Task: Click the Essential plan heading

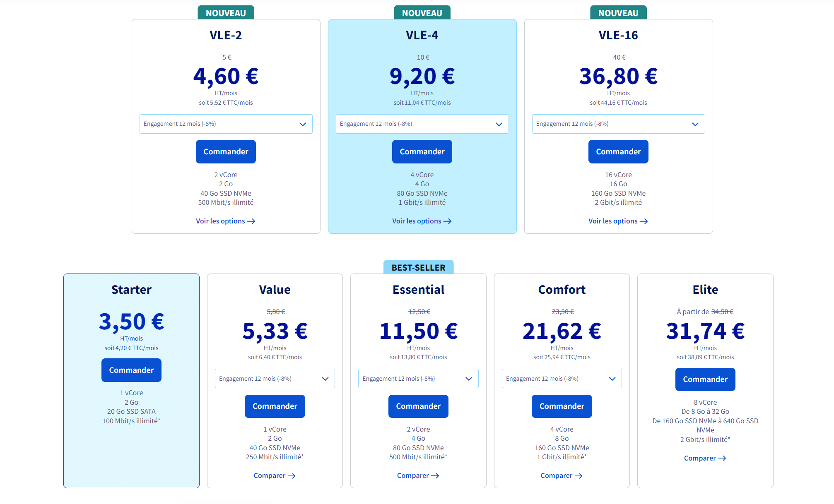Action: [418, 289]
